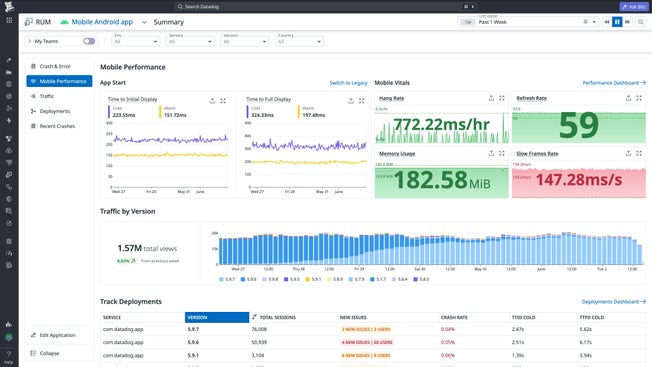Pause live time updates

pos(617,22)
